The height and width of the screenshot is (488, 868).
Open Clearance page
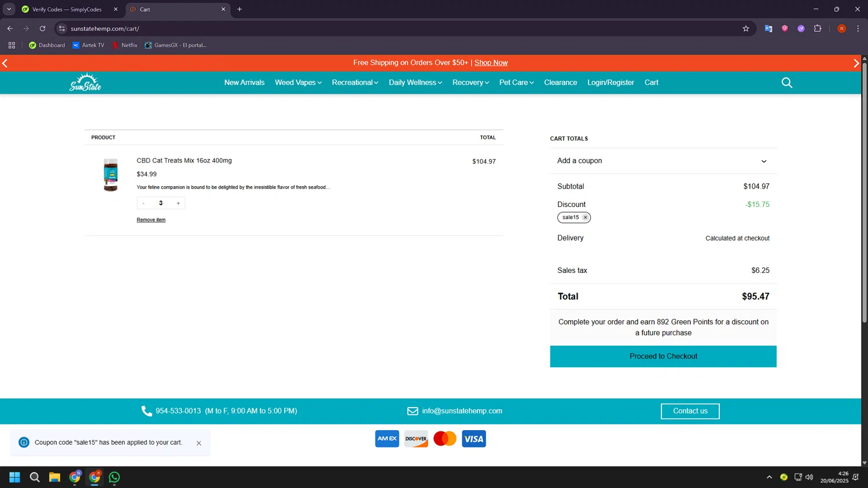pyautogui.click(x=560, y=83)
